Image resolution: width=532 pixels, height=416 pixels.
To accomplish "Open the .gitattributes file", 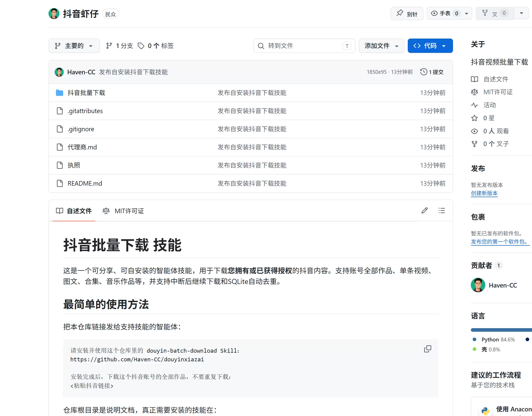I will [85, 111].
